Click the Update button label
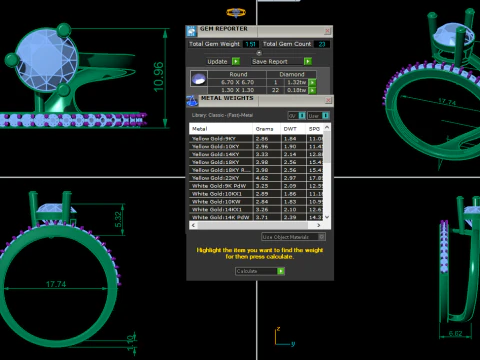 click(x=217, y=62)
